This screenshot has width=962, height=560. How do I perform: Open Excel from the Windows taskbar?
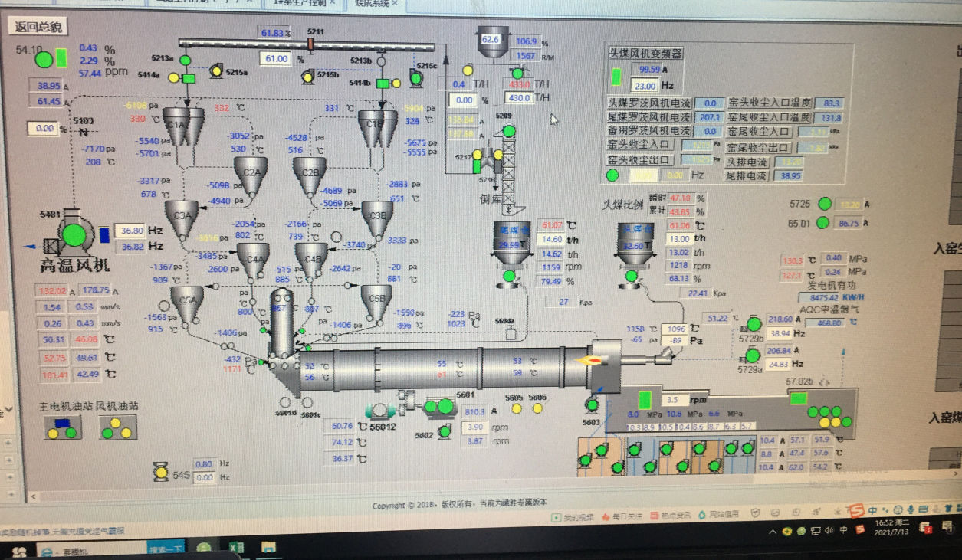[236, 549]
